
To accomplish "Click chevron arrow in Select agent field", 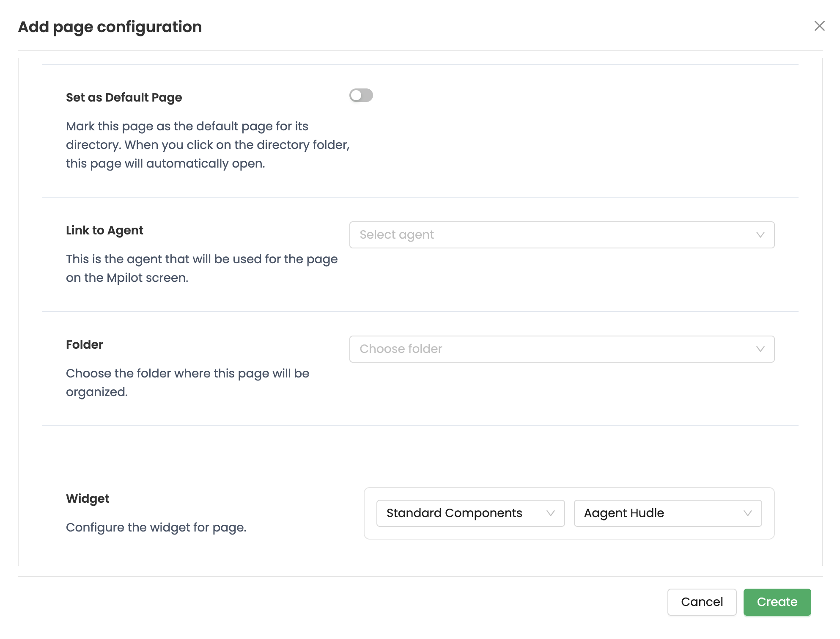I will point(760,235).
